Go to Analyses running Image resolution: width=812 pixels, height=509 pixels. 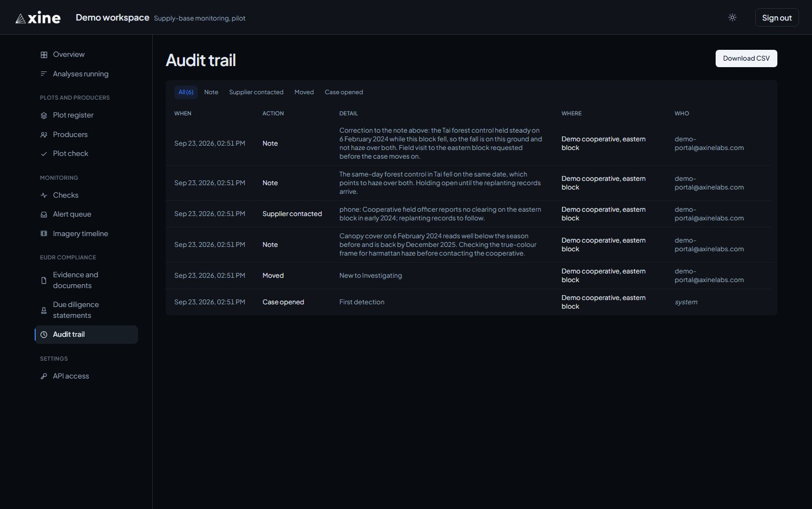pyautogui.click(x=86, y=74)
